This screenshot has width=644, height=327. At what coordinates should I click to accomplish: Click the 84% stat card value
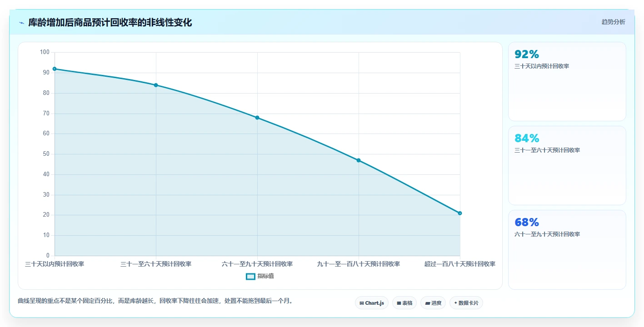pyautogui.click(x=527, y=139)
